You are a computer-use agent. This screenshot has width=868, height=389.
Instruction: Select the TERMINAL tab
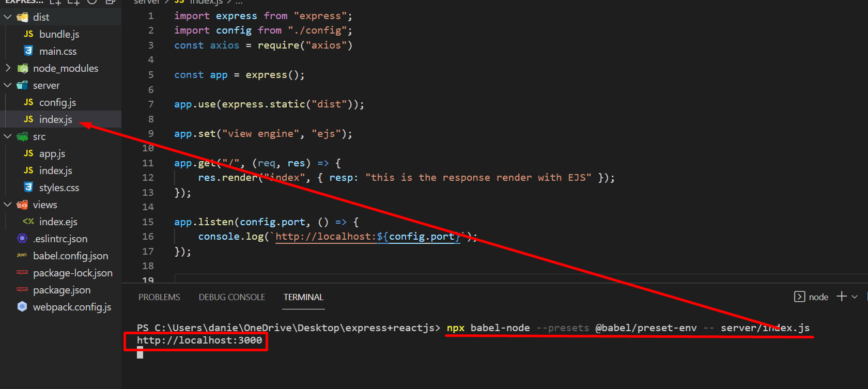click(303, 297)
